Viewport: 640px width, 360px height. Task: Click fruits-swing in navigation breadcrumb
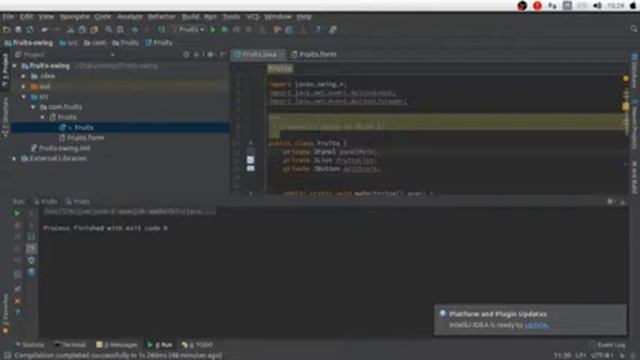click(29, 42)
